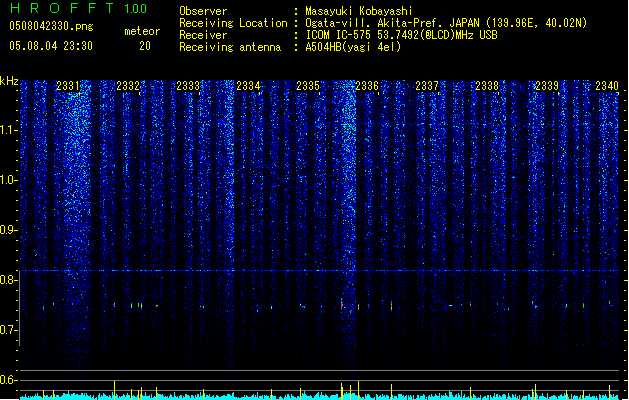Click the 2337 time marker
The height and width of the screenshot is (400, 629).
pyautogui.click(x=427, y=86)
